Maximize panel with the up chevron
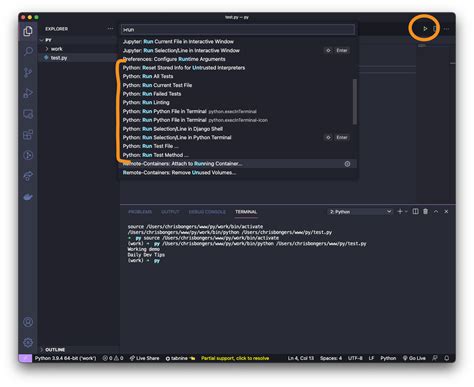Image resolution: width=474 pixels, height=387 pixels. pos(436,211)
